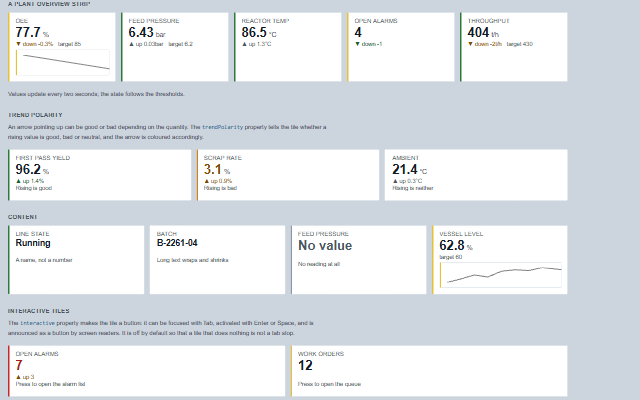Click the 'Values update every two seconds' note
The width and height of the screenshot is (640, 400).
pyautogui.click(x=96, y=94)
